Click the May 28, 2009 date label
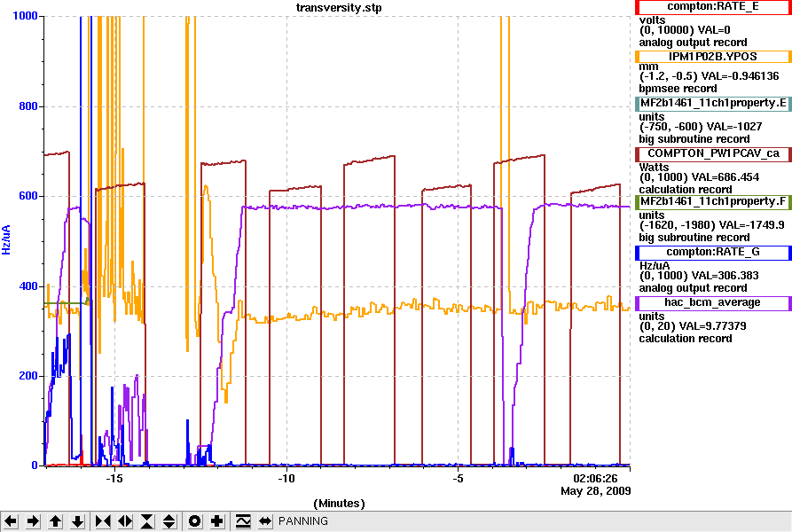Viewport: 792px width, 532px height. coord(595,490)
